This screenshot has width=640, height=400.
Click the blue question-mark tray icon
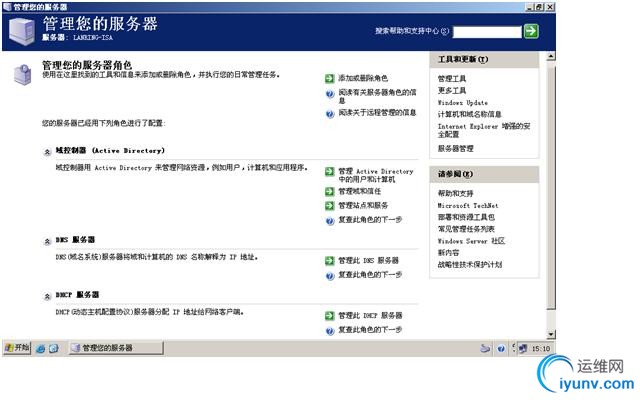click(501, 349)
